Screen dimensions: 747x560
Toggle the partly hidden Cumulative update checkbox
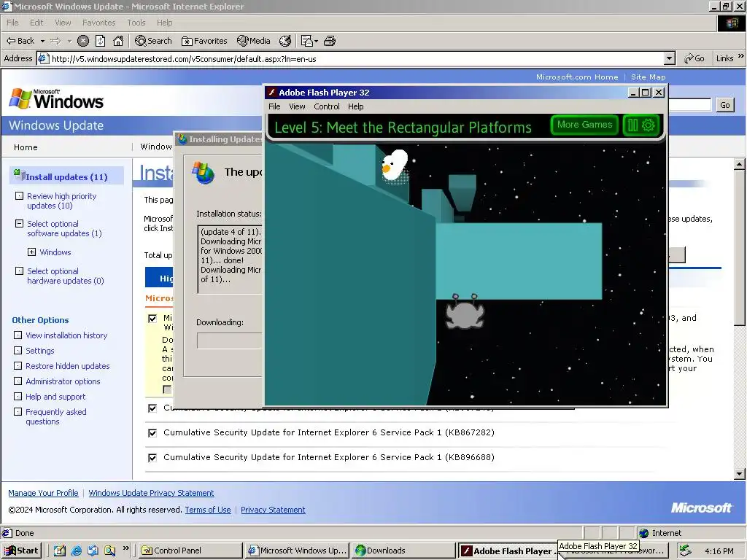(x=152, y=408)
